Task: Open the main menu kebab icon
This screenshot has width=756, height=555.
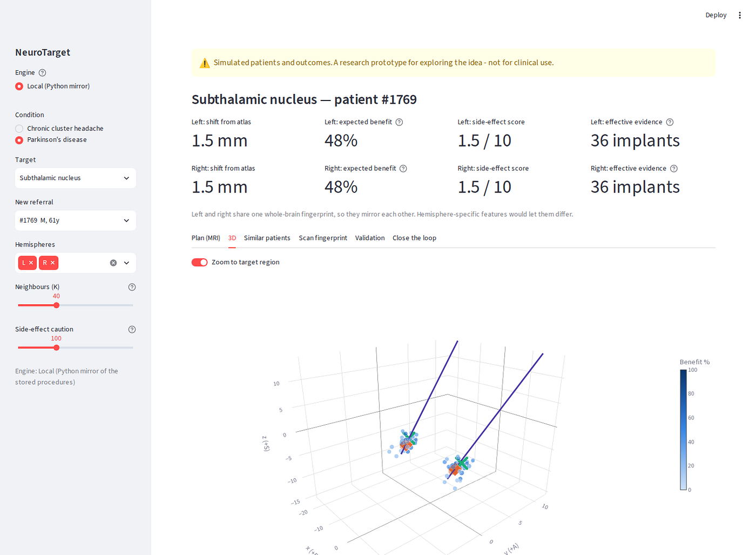Action: (x=740, y=15)
